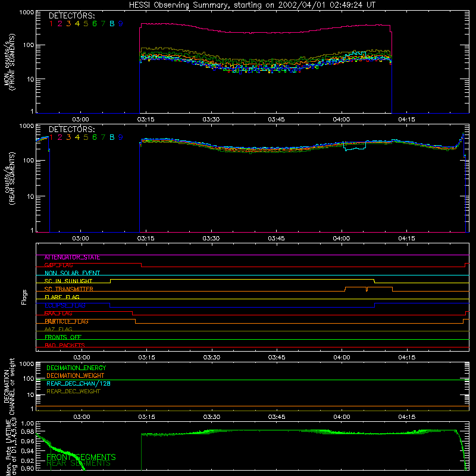Select cyan detector 8 in rear segments legend
The width and height of the screenshot is (476, 476).
[112, 137]
